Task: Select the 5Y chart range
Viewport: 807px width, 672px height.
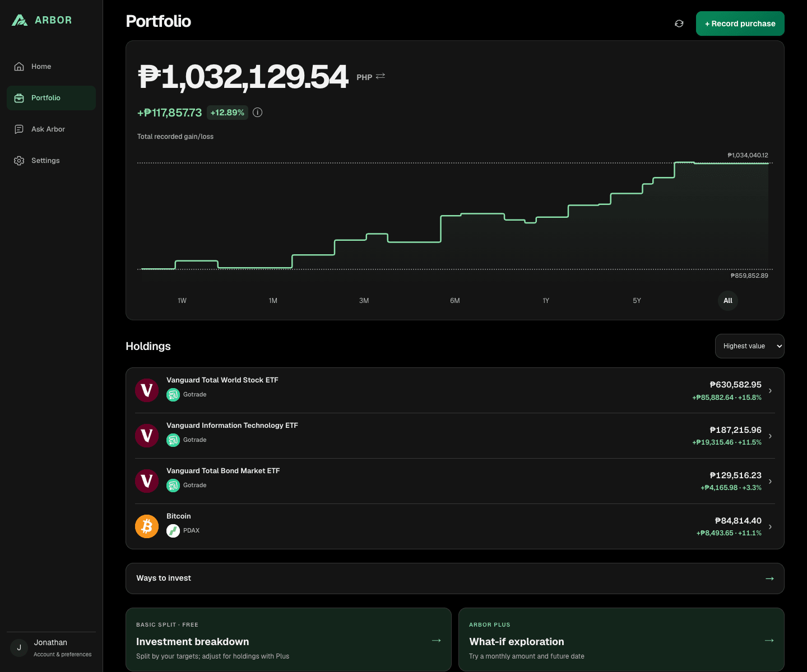Action: tap(637, 301)
